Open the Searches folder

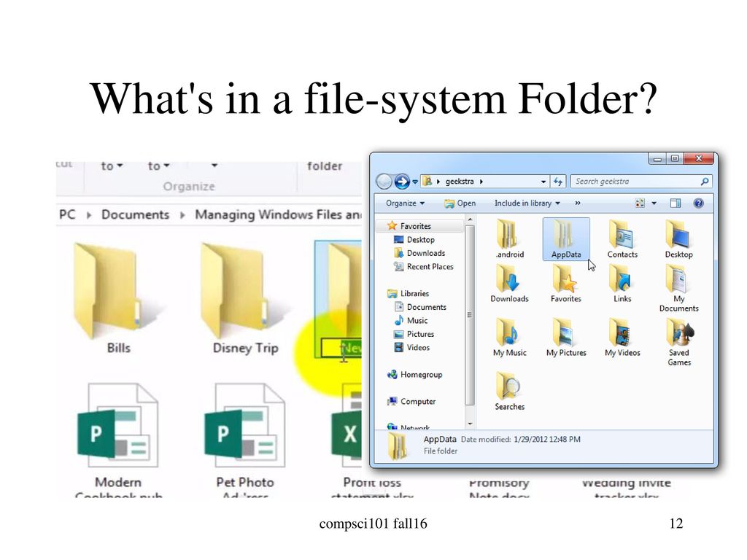[x=509, y=392]
